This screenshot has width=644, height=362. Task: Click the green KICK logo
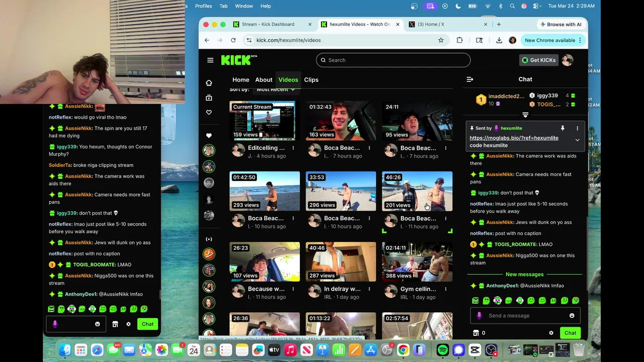coord(238,60)
